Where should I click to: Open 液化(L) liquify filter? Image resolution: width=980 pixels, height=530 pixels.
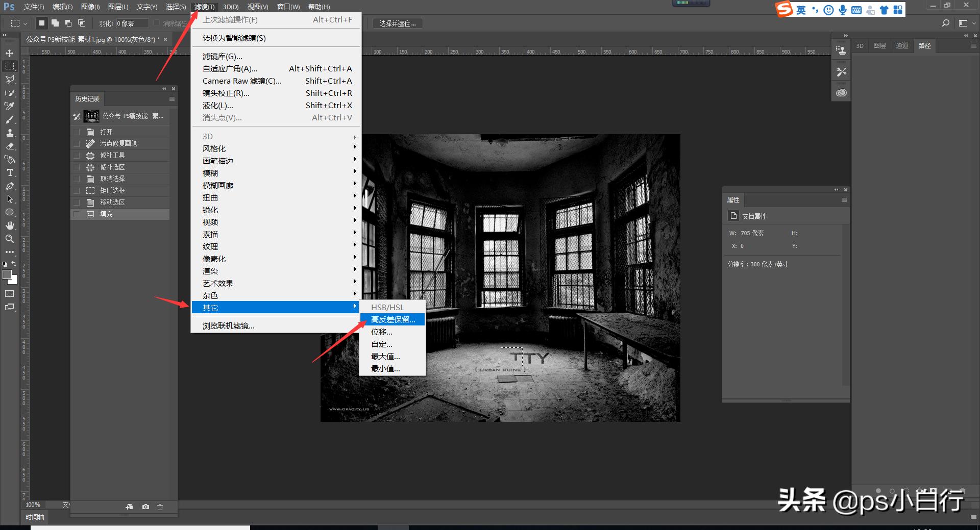tap(276, 106)
